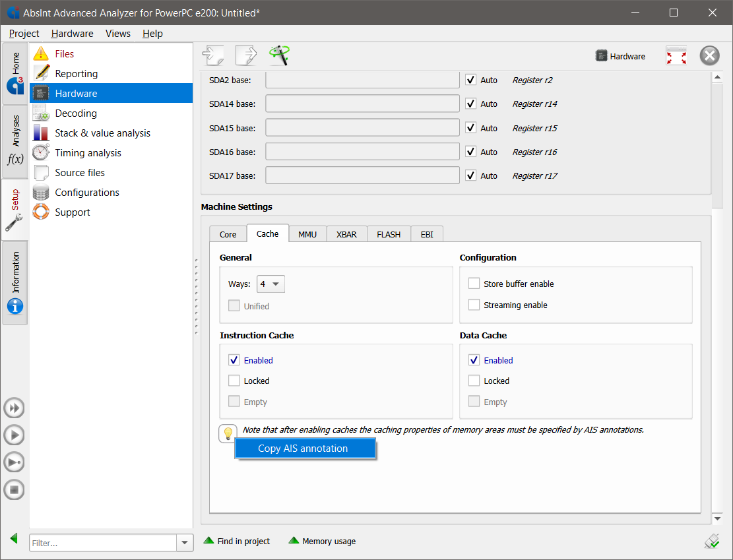This screenshot has height=560, width=733.
Task: Close the Hardware view with round X
Action: 709,55
